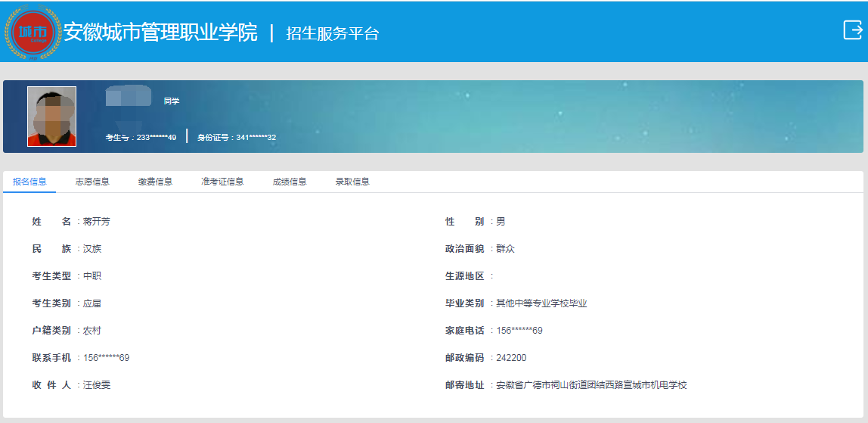Click the 同学 label in banner
Screen dimensions: 868x423
coord(172,101)
